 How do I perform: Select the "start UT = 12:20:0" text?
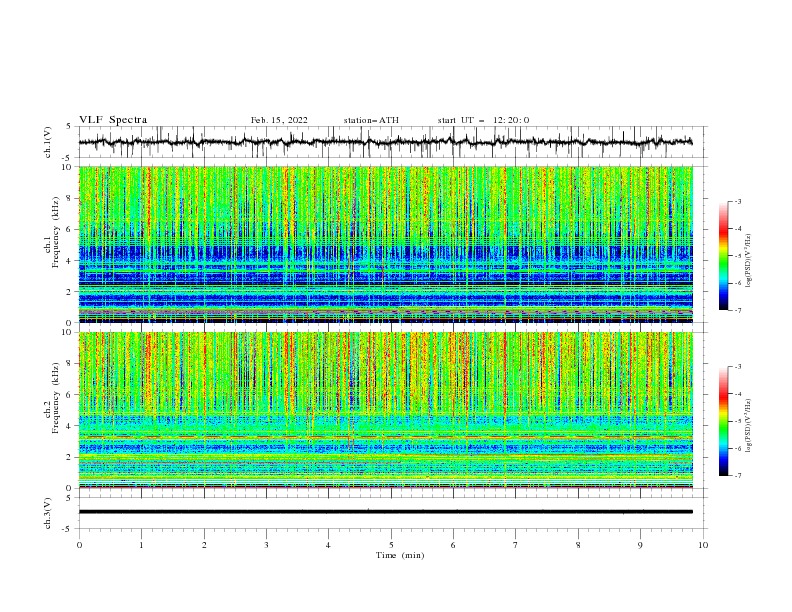(x=483, y=120)
